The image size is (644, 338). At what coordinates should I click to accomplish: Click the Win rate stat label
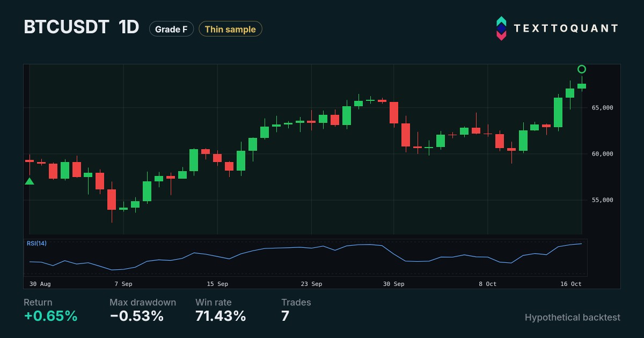click(x=214, y=303)
